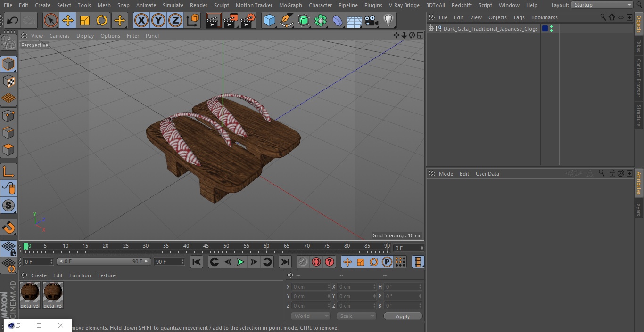Image resolution: width=644 pixels, height=332 pixels.
Task: Open the MoGraph menu
Action: click(290, 5)
